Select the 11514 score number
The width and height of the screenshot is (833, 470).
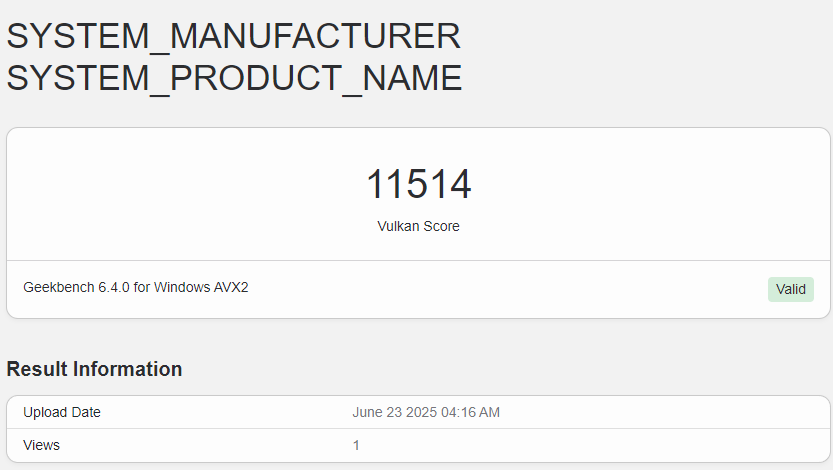coord(418,185)
